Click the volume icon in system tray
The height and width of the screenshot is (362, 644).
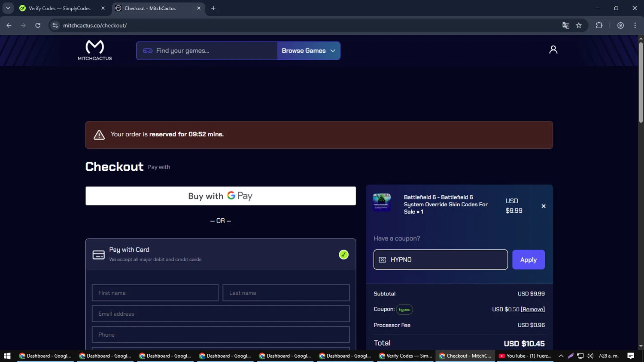click(590, 356)
